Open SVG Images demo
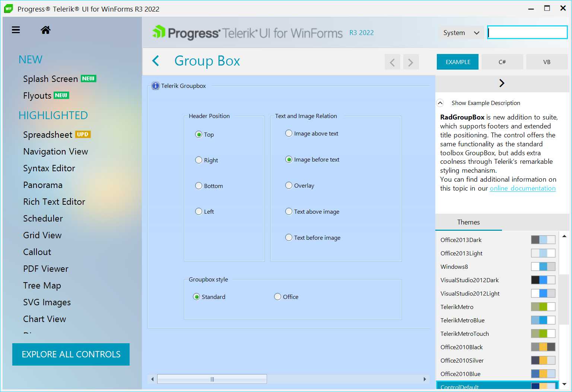 47,302
